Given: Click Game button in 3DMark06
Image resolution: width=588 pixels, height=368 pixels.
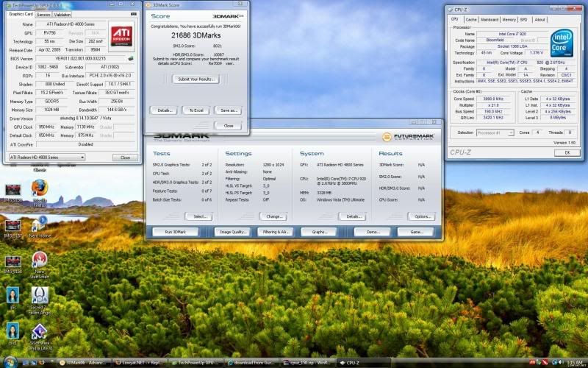Looking at the screenshot, I should (x=416, y=232).
